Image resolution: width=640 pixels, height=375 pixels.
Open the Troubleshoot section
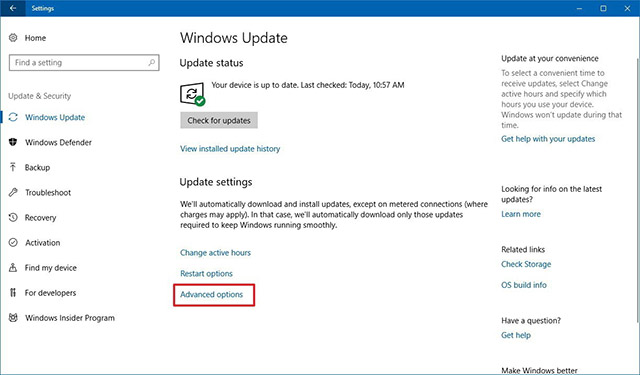[x=48, y=193]
